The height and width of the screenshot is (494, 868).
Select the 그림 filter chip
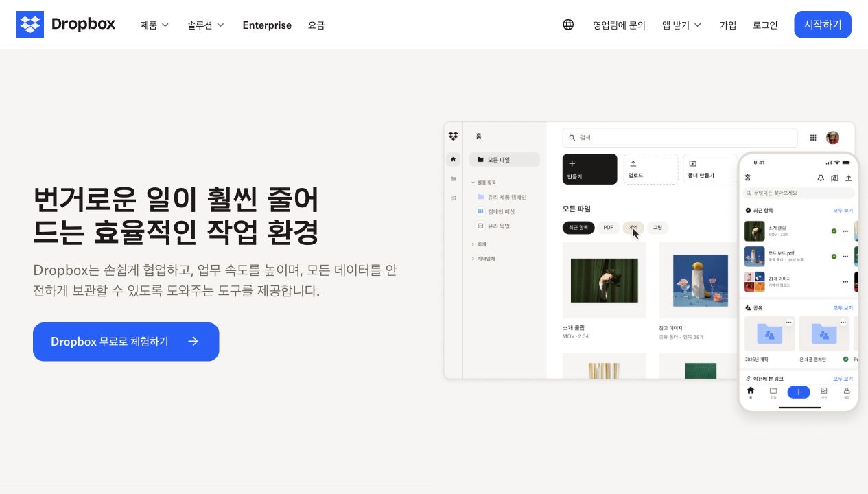pos(657,228)
